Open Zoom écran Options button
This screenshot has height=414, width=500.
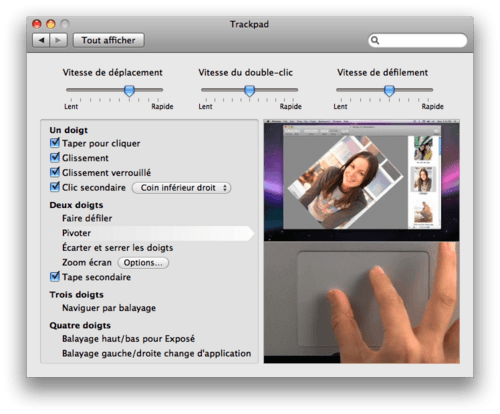143,263
